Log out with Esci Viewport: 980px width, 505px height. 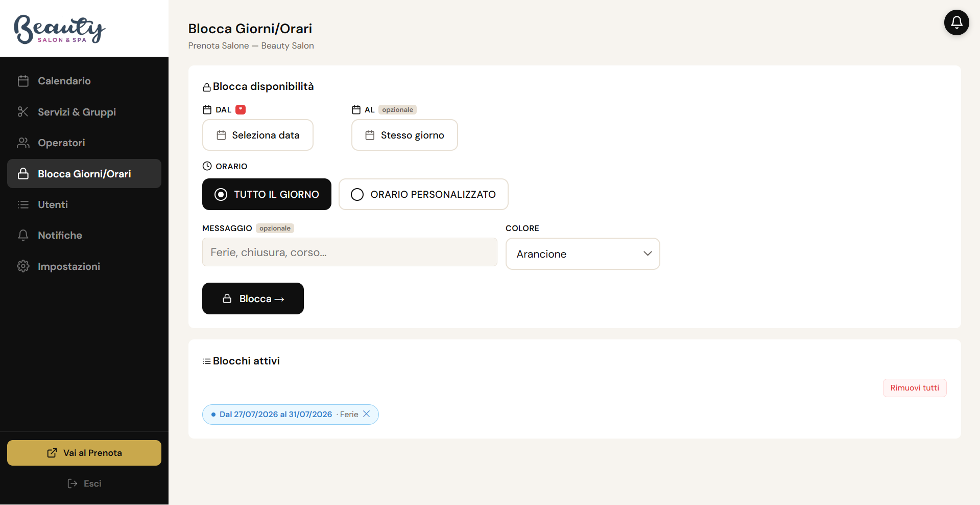[84, 484]
